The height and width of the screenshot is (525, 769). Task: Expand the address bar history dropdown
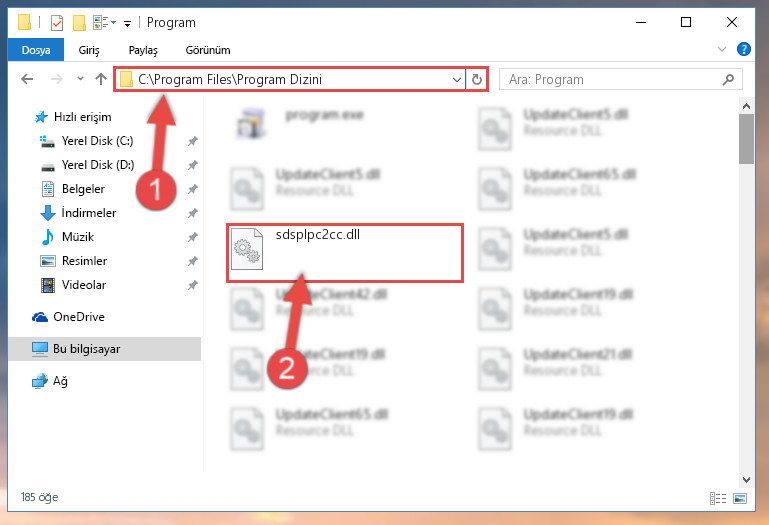point(457,79)
